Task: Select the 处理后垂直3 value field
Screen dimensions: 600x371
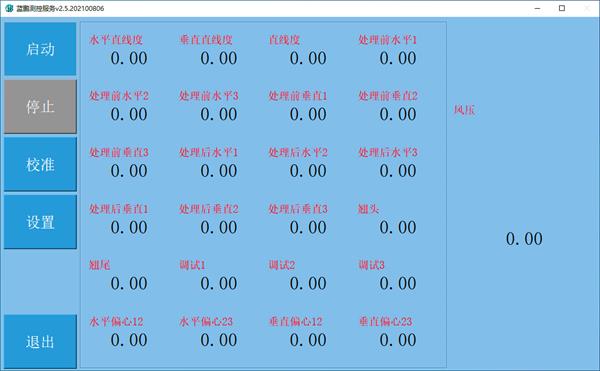Action: pos(308,228)
